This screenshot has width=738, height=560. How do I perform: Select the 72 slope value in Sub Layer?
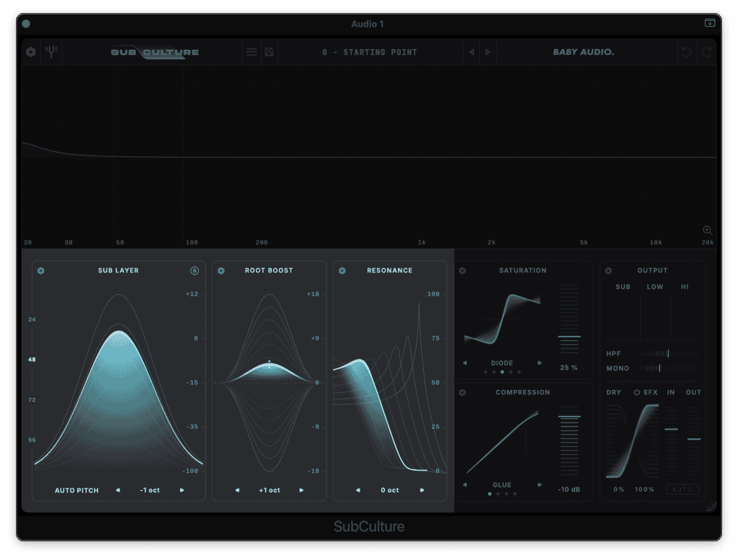[x=32, y=400]
